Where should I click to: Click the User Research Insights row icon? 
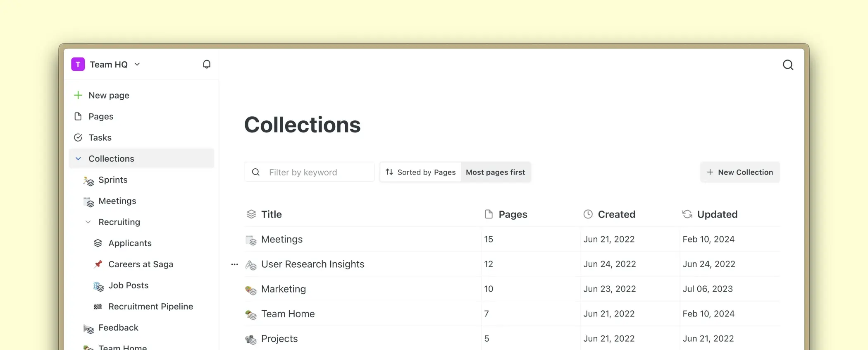click(x=251, y=265)
